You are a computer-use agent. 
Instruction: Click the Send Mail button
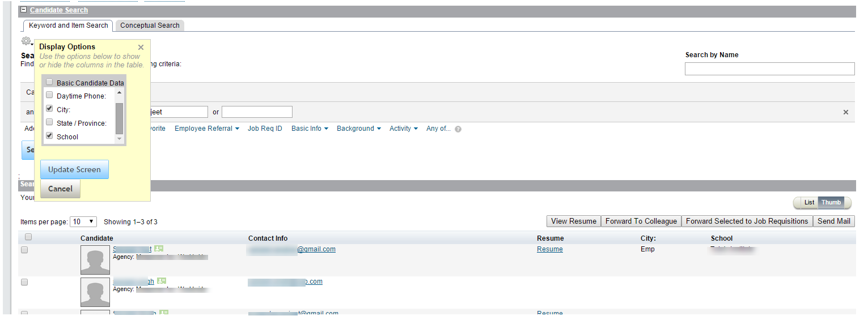point(834,221)
